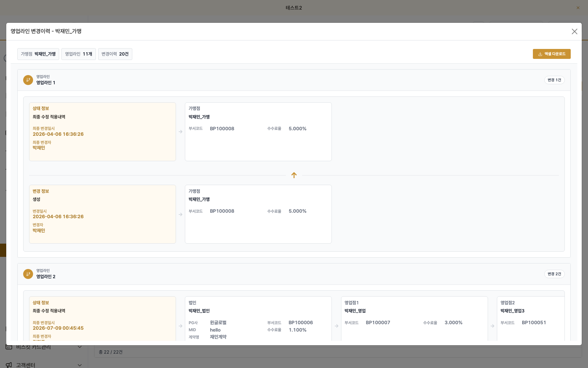Click the 영업라인 2 branch icon
The width and height of the screenshot is (588, 368).
coord(28,274)
